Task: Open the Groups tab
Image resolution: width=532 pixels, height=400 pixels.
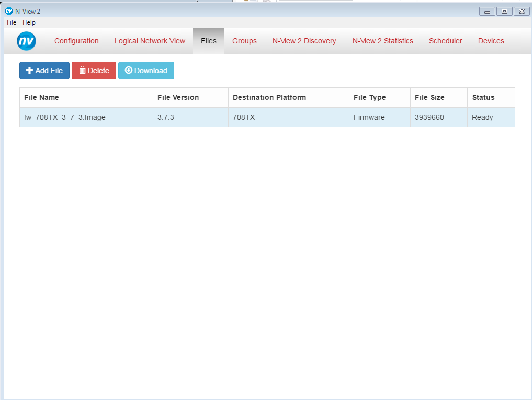Action: point(244,41)
